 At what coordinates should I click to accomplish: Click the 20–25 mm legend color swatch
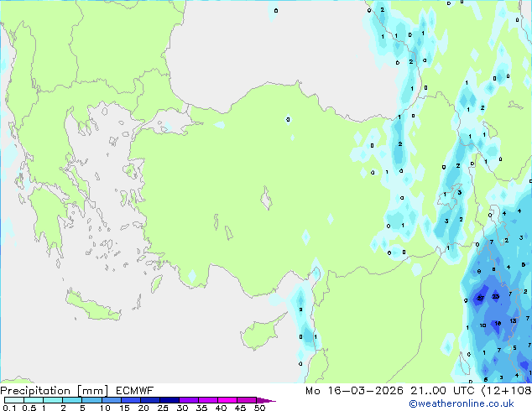(150, 400)
